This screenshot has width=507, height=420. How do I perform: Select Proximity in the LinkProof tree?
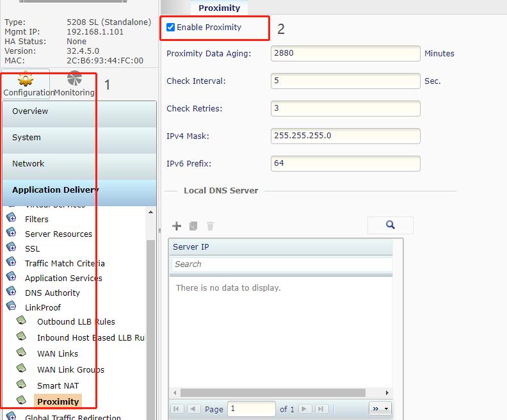(x=58, y=401)
